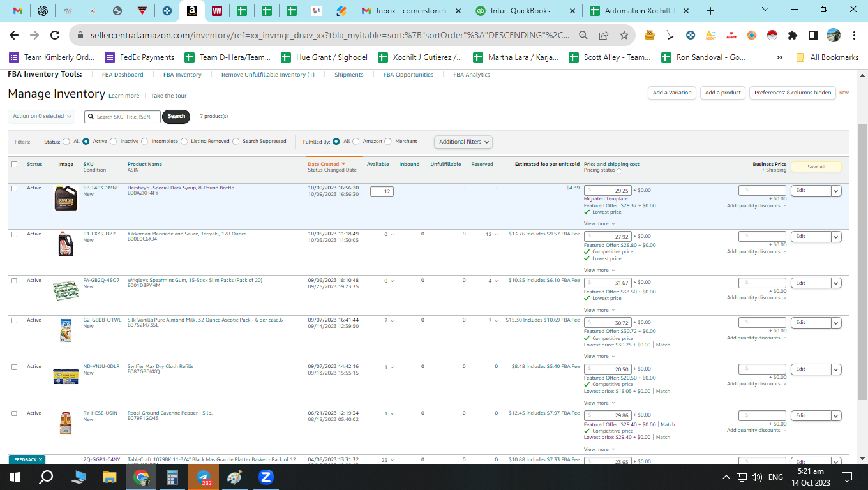The width and height of the screenshot is (868, 490).
Task: Click the Add a Variation button
Action: pyautogui.click(x=672, y=93)
